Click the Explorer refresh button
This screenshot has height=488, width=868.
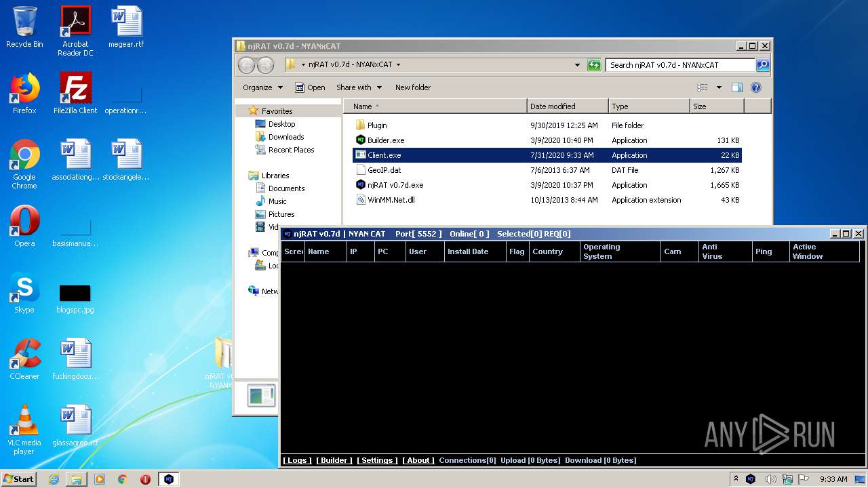[594, 65]
